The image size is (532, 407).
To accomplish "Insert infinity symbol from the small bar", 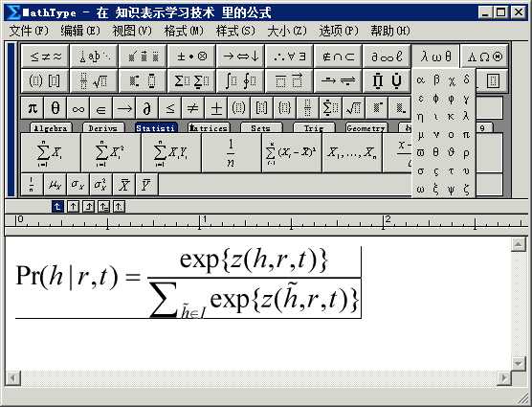I will coord(78,108).
